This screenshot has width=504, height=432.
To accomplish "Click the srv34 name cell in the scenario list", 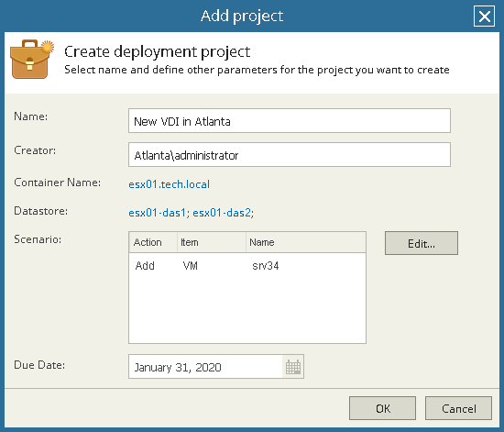I will coord(266,266).
